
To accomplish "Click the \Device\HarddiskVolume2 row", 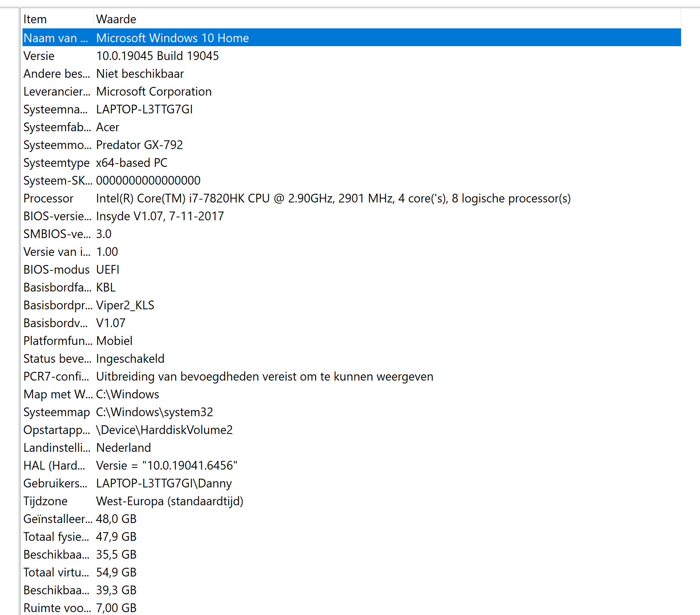I will [x=351, y=430].
